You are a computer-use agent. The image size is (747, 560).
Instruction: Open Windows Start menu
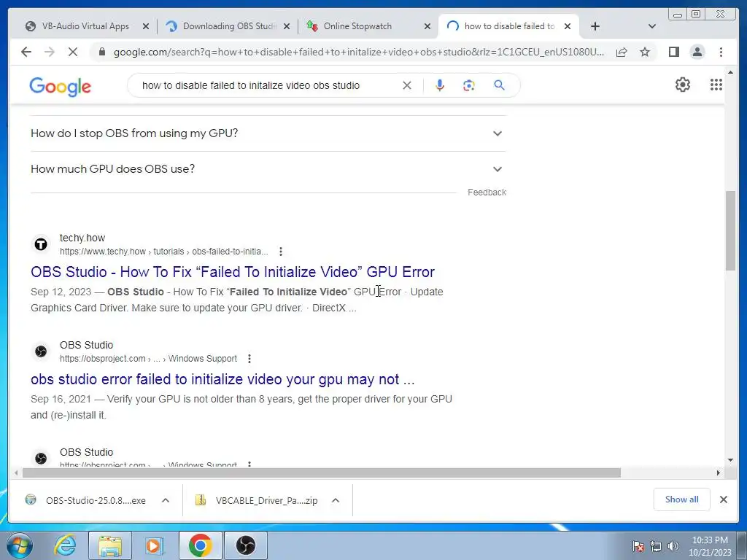(19, 545)
